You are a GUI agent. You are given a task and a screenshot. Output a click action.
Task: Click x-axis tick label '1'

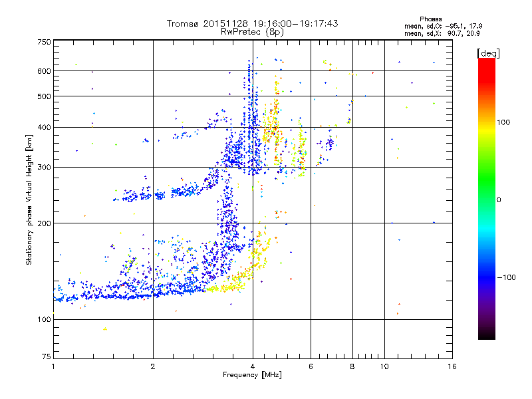click(x=53, y=366)
